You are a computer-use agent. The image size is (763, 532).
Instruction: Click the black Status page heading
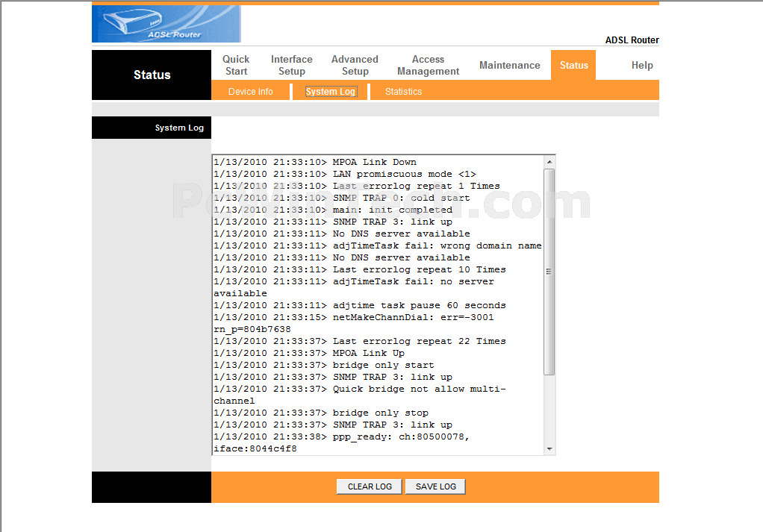point(152,75)
